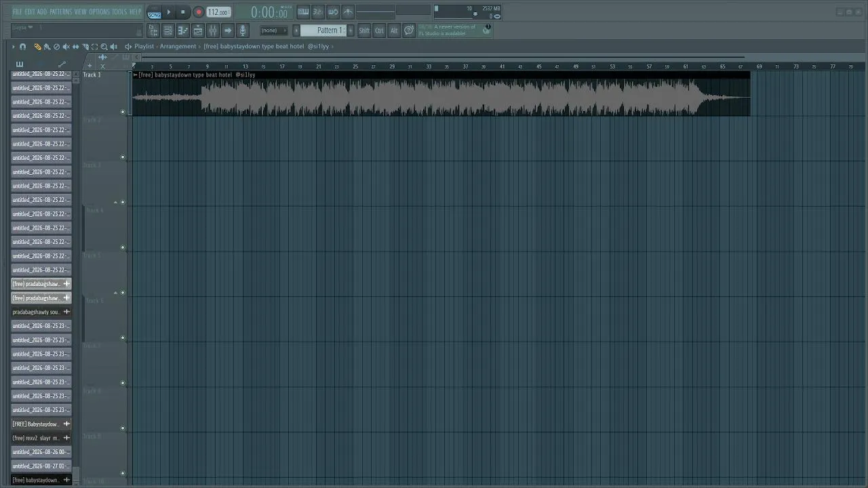Open the HELP menu

[136, 12]
